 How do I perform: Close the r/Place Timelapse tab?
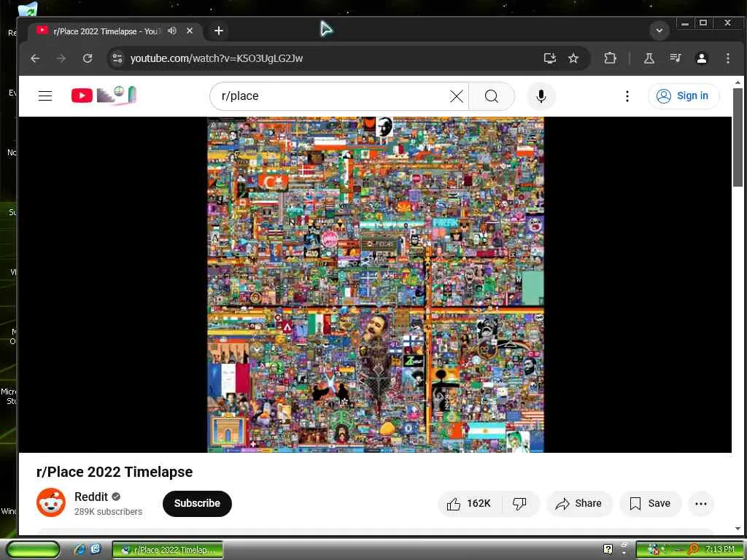pos(190,31)
